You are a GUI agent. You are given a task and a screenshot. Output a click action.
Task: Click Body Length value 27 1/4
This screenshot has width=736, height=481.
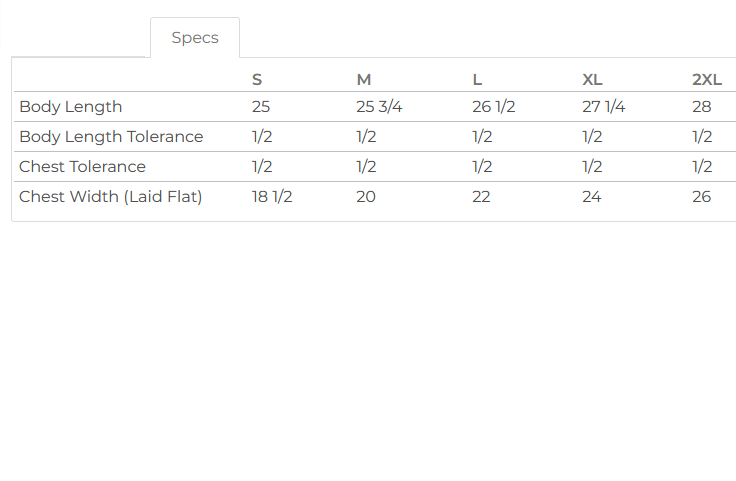pyautogui.click(x=603, y=107)
